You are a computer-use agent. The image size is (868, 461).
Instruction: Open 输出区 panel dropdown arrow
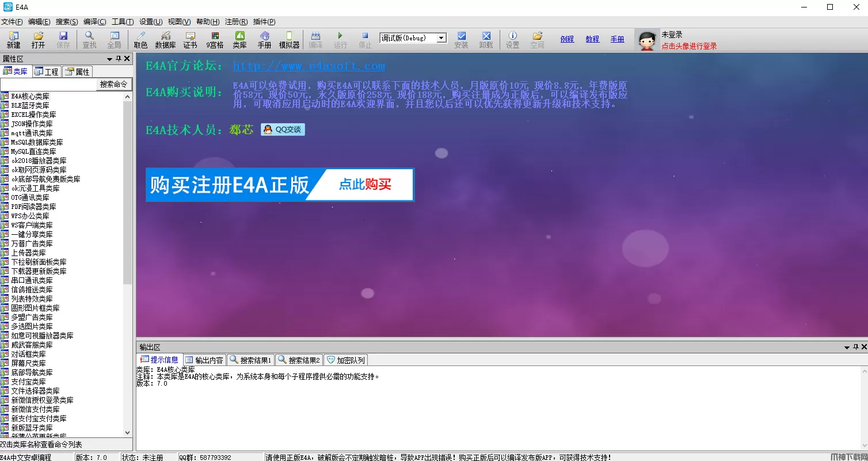[x=847, y=347]
